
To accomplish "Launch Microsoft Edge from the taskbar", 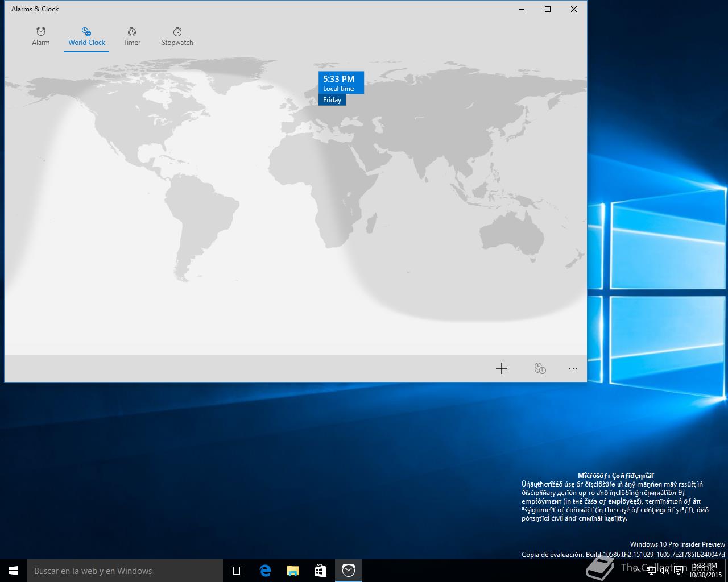I will pos(265,571).
